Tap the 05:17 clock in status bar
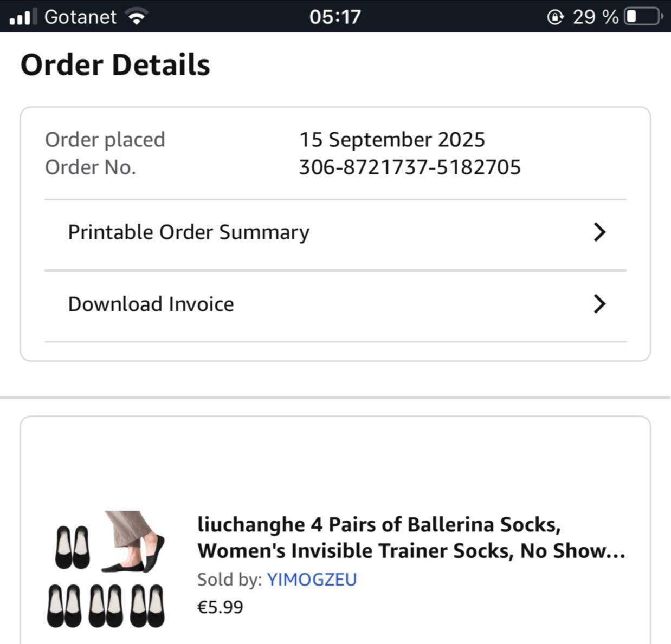The image size is (671, 644). pyautogui.click(x=335, y=17)
